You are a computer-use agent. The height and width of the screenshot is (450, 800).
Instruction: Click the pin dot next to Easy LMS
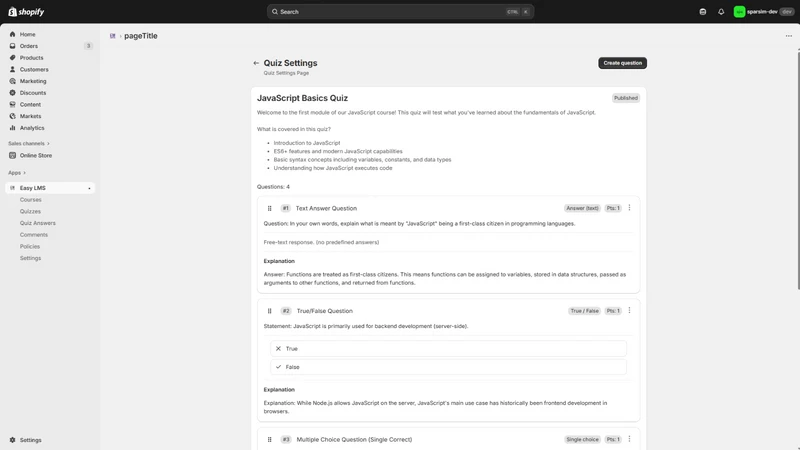point(89,188)
